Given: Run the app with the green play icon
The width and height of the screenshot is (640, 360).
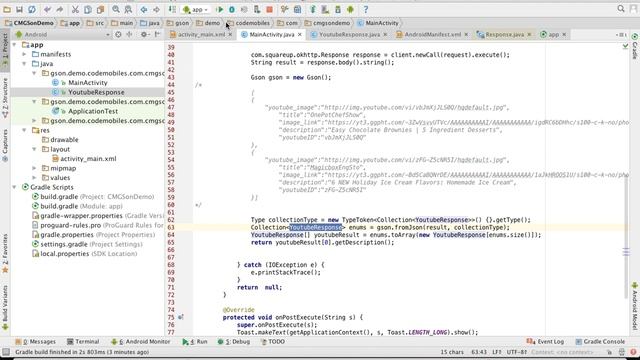Looking at the screenshot, I should point(220,9).
